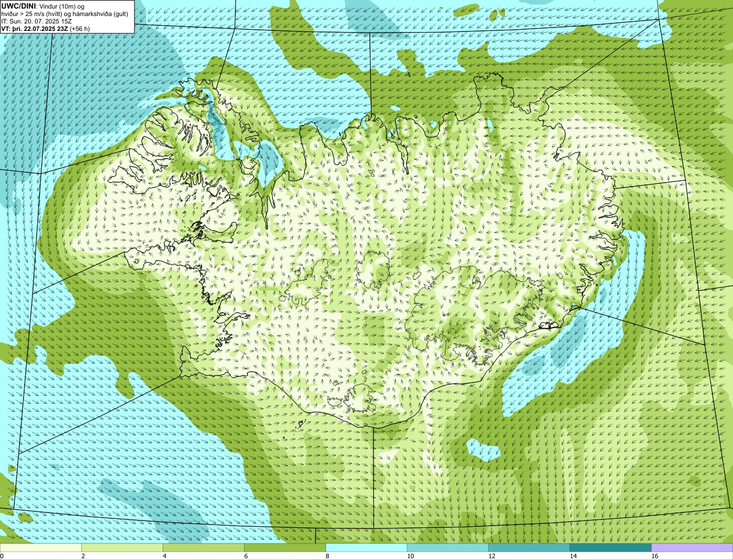The width and height of the screenshot is (733, 560).
Task: Click the 'IT: Sun. 20. 07. 2025 15Z' line
Action: tap(36, 21)
